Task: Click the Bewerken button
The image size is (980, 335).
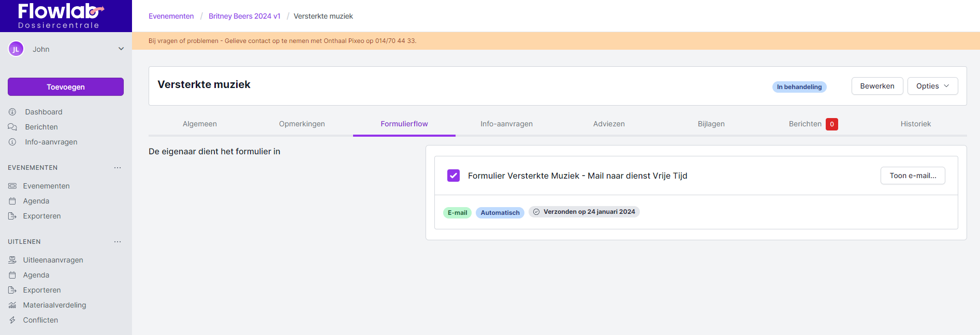Action: coord(877,86)
